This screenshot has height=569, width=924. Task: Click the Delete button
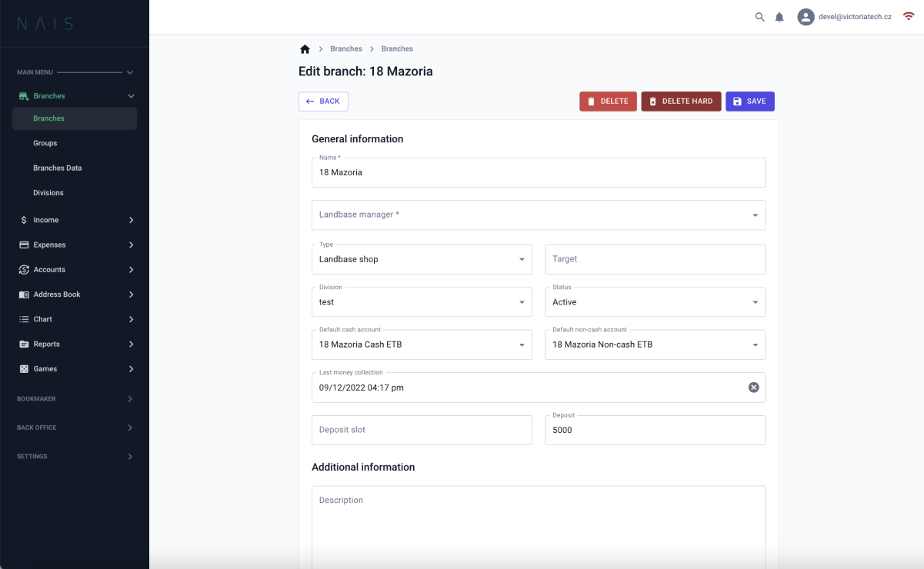[x=607, y=101]
